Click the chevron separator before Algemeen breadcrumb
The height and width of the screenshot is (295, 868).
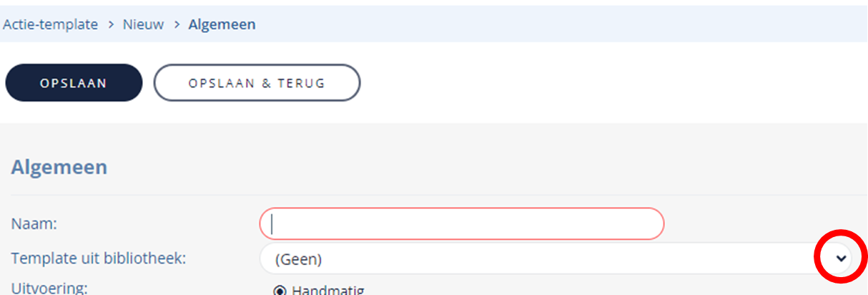point(176,24)
